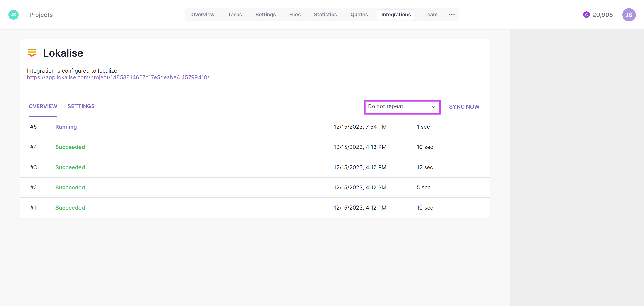Open Succeeded sync run #4

(x=254, y=147)
